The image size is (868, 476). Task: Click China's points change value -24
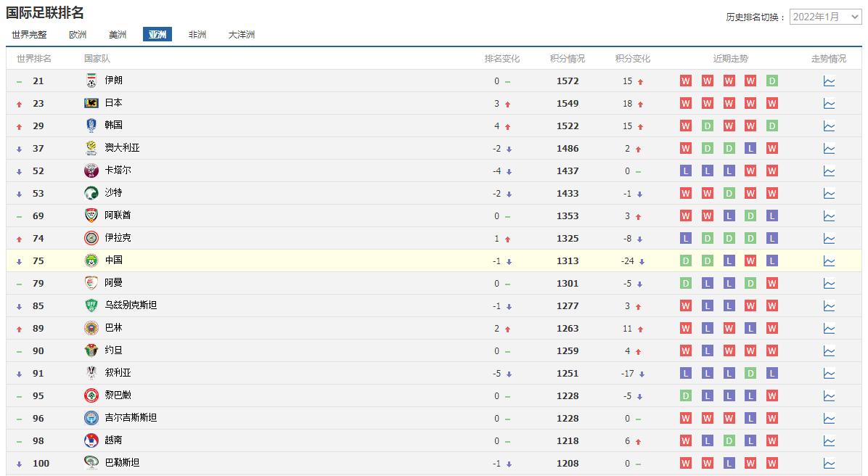(627, 261)
